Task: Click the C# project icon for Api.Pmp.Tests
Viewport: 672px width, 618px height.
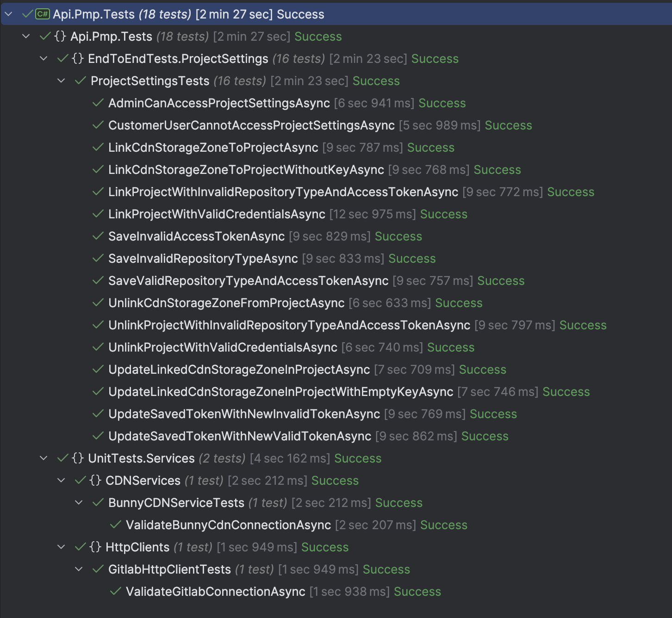Action: tap(43, 14)
